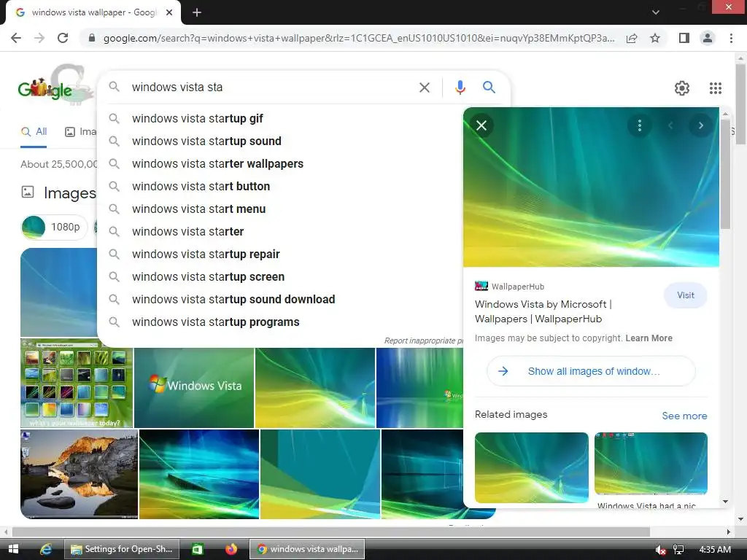Click the muted volume tray icon

pyautogui.click(x=660, y=550)
